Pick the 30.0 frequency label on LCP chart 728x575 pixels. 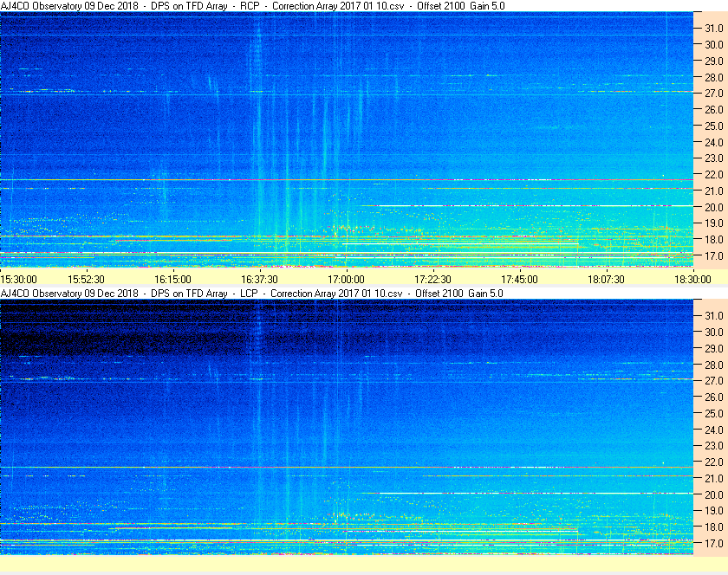(x=714, y=333)
